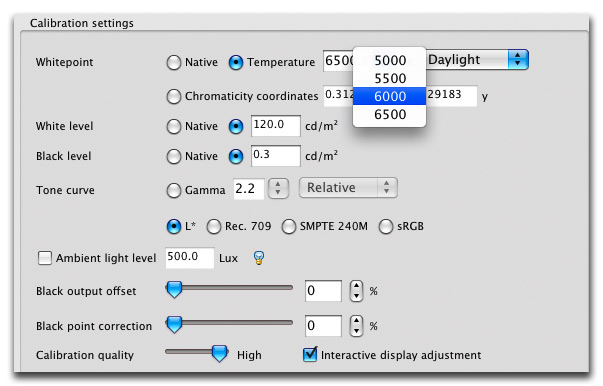Viewport: 603px width, 386px height.
Task: Click the ambient light 500.0 Lux field
Action: tap(190, 258)
